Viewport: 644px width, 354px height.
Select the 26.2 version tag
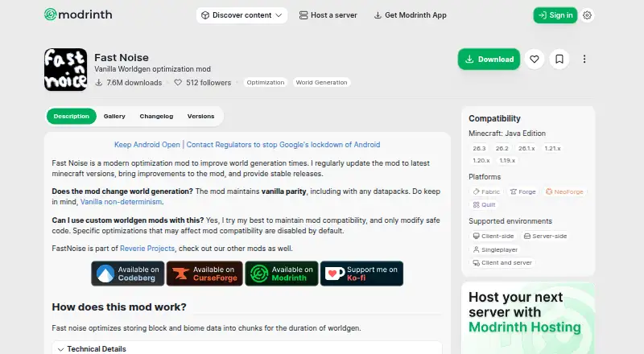point(502,148)
